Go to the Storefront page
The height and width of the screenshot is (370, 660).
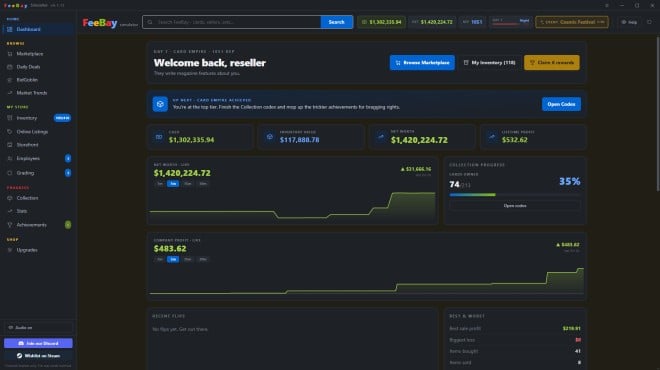[x=38, y=145]
